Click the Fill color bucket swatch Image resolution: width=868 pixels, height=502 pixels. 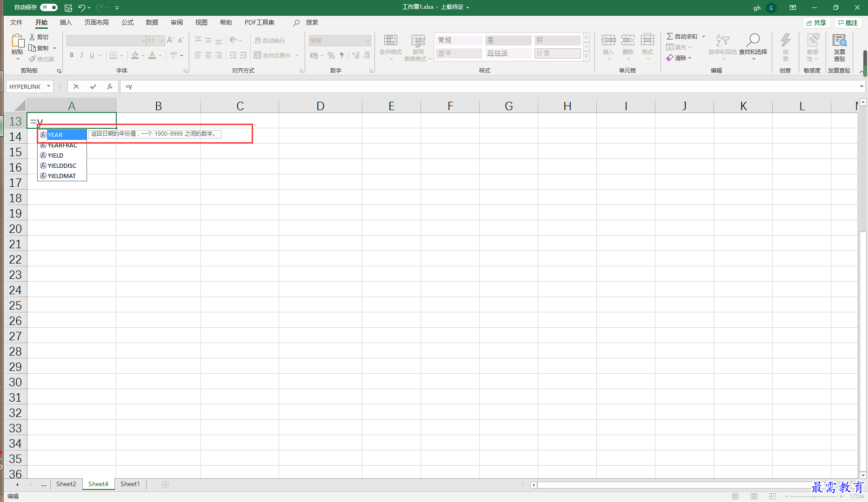point(135,55)
